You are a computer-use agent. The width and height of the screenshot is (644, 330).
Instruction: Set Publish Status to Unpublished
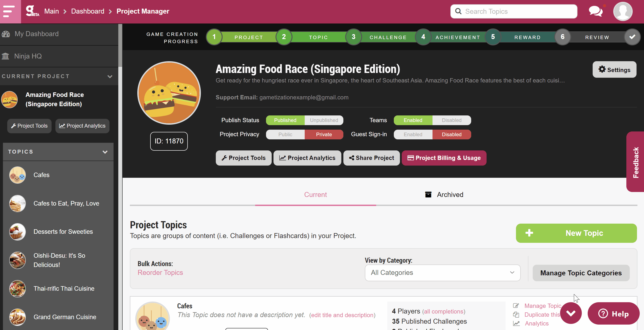tap(324, 120)
